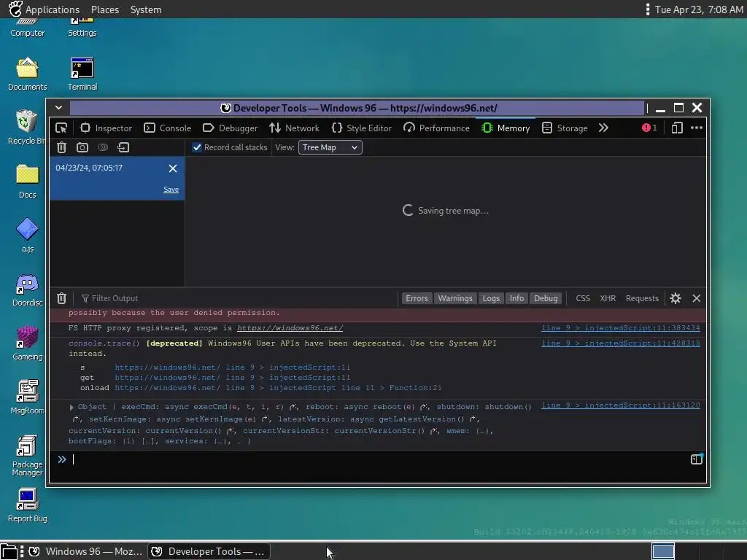Take a snapshot with camera icon
747x560 pixels.
82,147
